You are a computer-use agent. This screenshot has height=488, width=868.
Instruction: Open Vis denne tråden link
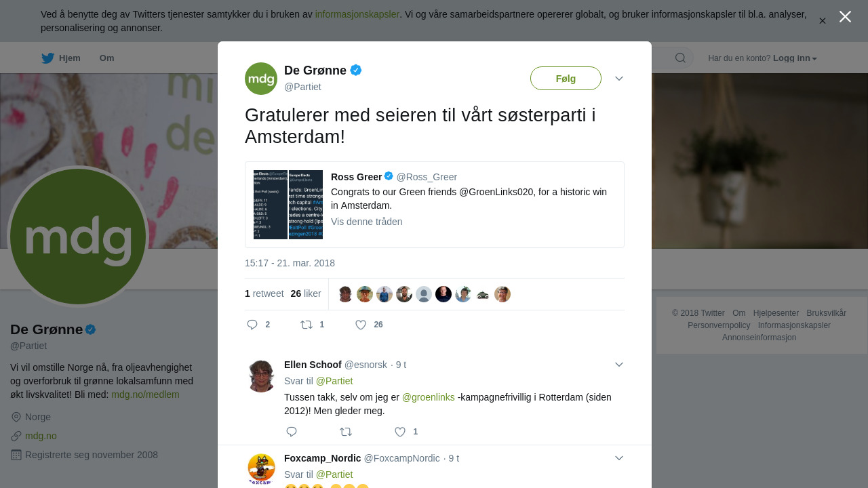(367, 222)
